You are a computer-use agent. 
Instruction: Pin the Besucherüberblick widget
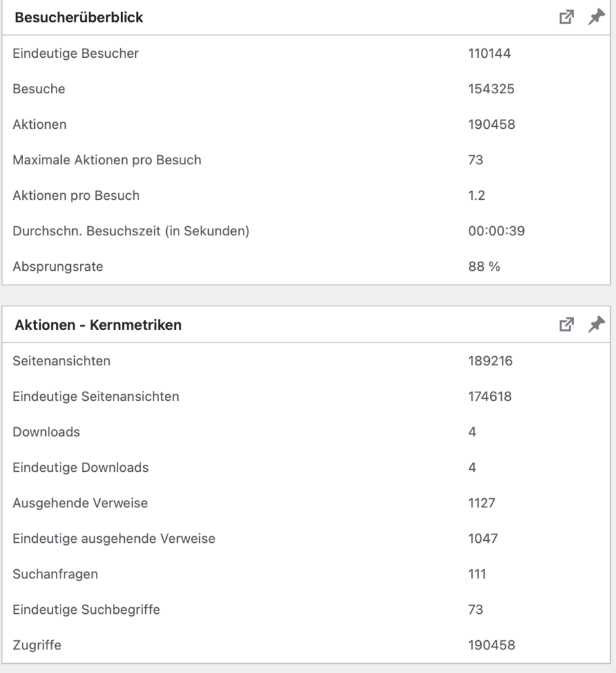[596, 18]
